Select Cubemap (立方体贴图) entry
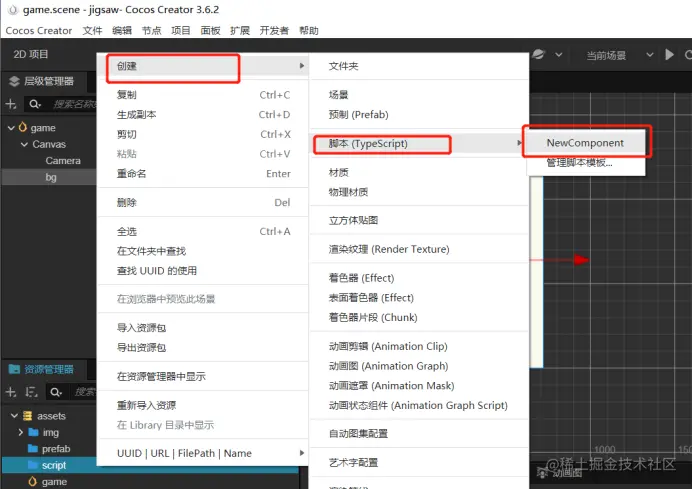The height and width of the screenshot is (489, 693). coord(419,220)
